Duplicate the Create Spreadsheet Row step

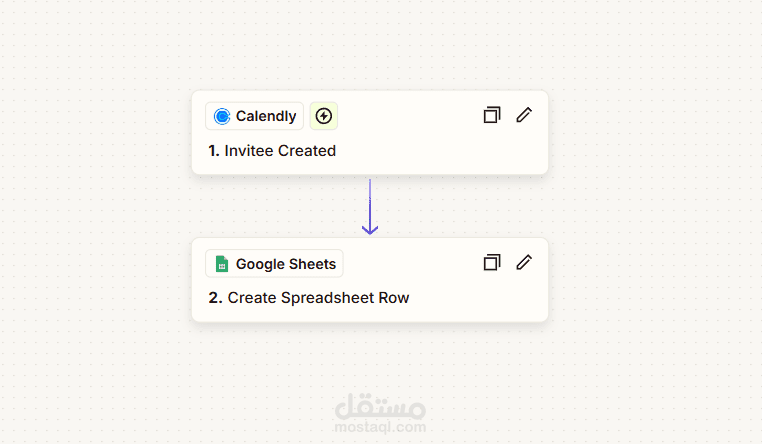(491, 262)
